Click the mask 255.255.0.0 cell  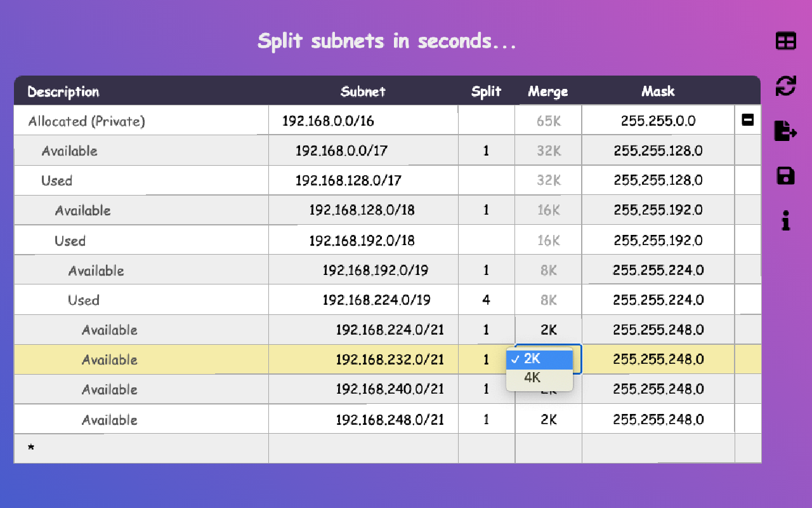point(658,121)
